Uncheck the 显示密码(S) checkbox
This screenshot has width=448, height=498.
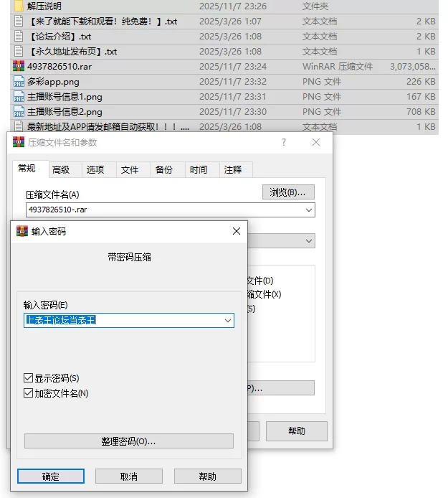[x=28, y=378]
